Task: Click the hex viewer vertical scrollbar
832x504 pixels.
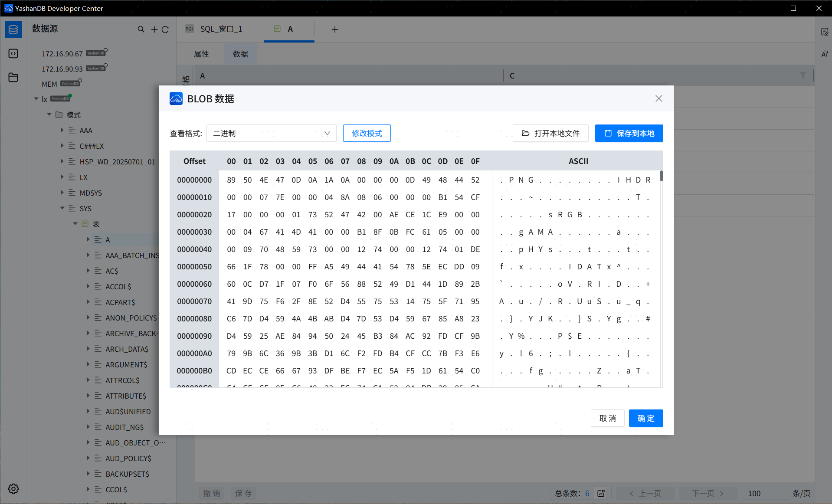Action: coord(660,176)
